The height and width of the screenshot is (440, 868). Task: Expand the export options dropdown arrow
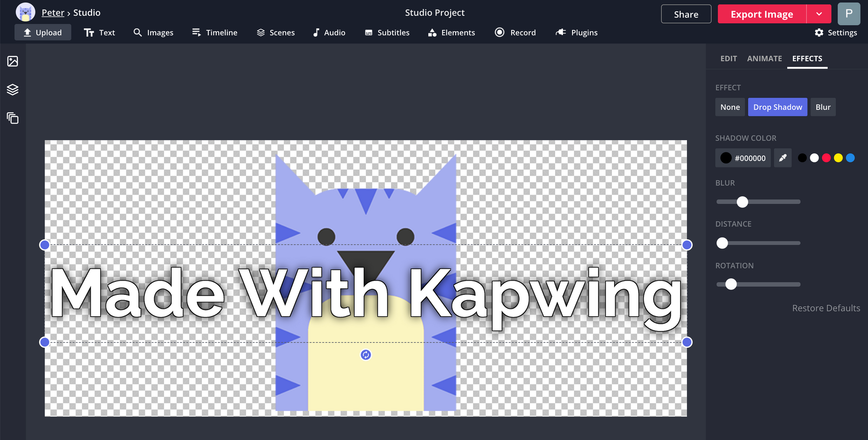tap(819, 14)
